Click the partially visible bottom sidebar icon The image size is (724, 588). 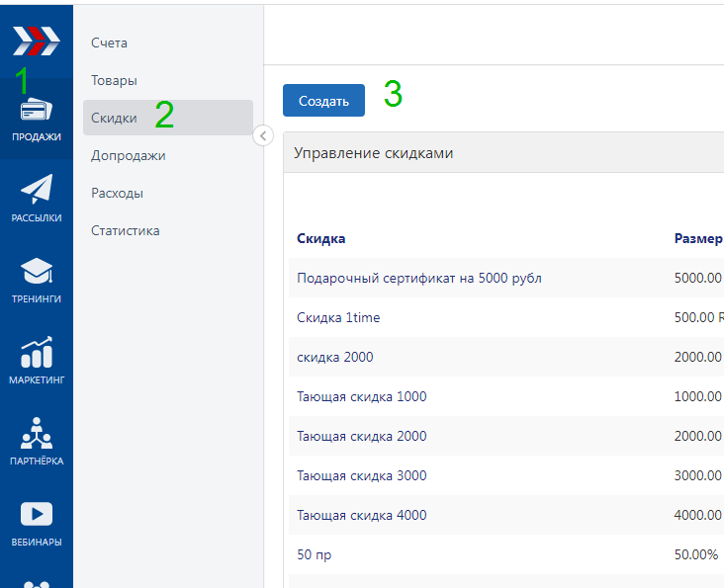[x=36, y=584]
